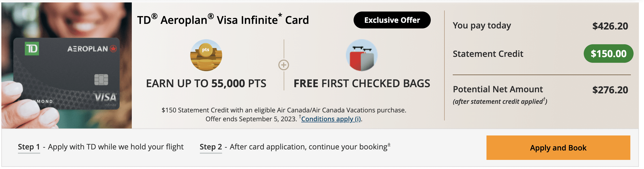Click the green TD logo on card
Viewport: 644px width, 169px height.
click(32, 49)
